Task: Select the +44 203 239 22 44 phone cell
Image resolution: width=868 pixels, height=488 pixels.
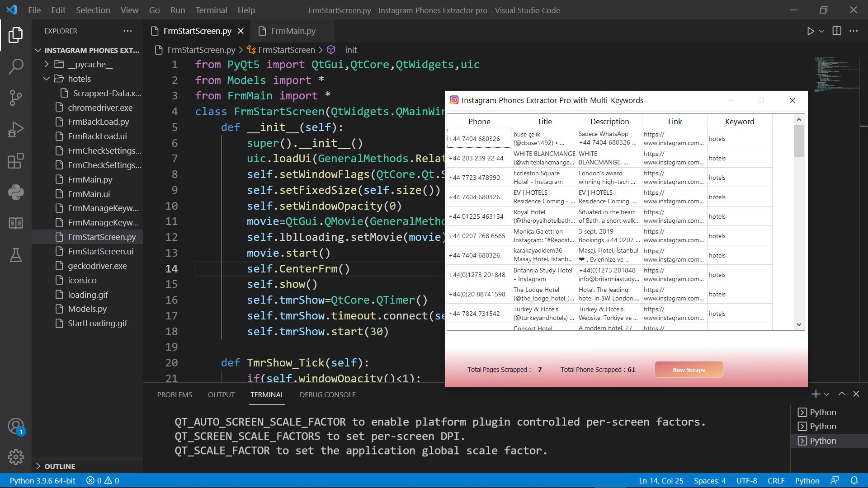Action: pos(479,158)
